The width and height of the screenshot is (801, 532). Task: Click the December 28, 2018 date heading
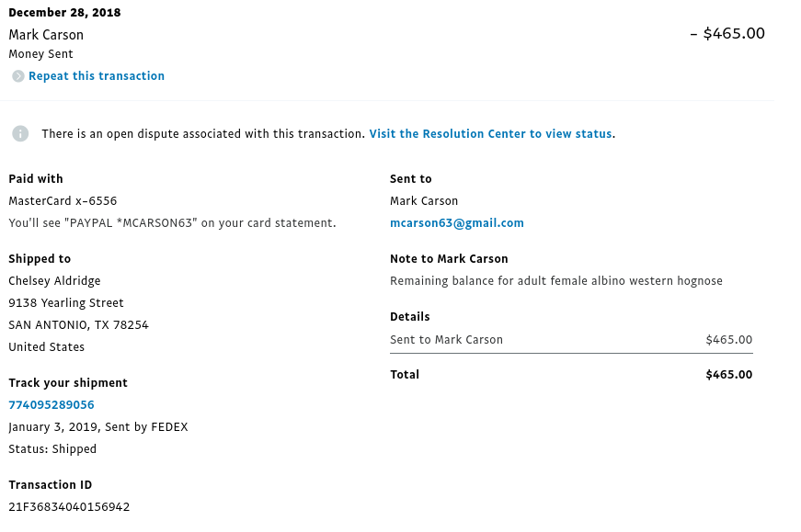tap(65, 13)
